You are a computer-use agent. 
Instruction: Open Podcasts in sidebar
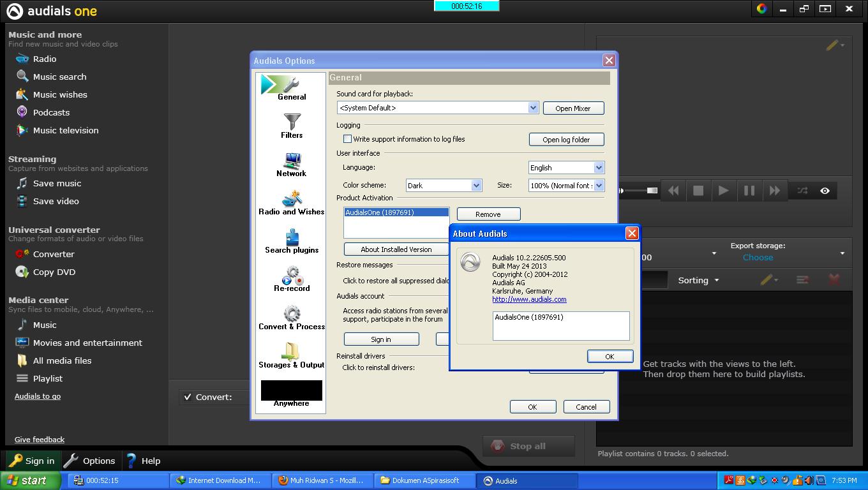(x=43, y=112)
